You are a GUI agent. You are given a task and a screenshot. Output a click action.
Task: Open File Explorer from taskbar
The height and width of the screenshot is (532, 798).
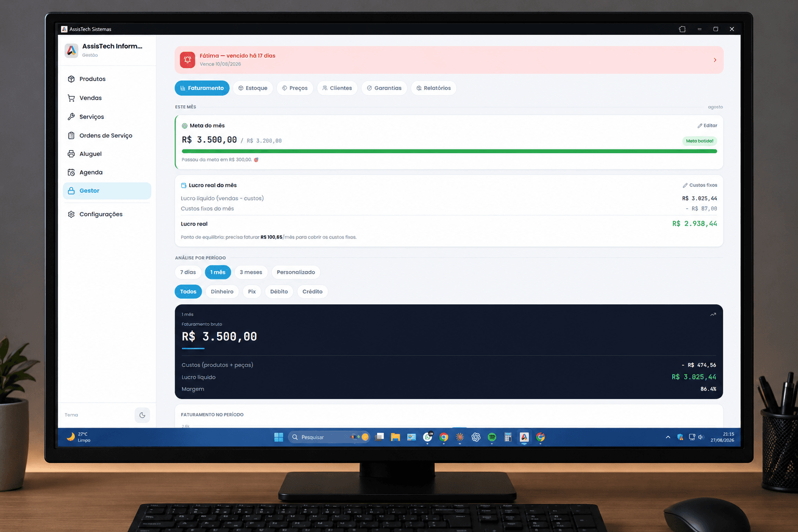(x=395, y=437)
